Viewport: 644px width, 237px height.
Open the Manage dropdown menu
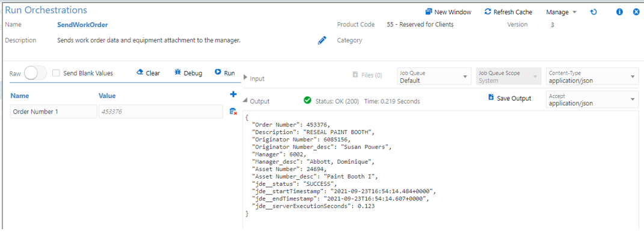[561, 12]
